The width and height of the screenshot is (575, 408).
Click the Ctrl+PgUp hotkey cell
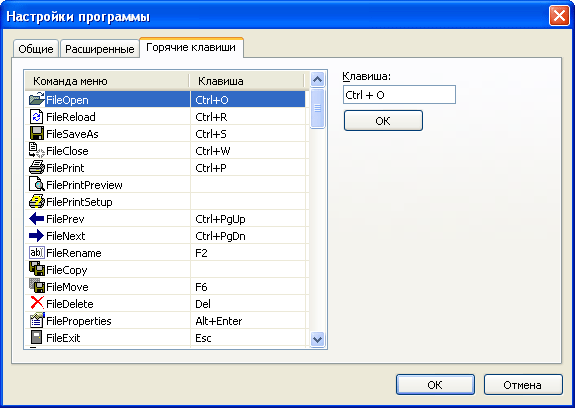click(248, 219)
